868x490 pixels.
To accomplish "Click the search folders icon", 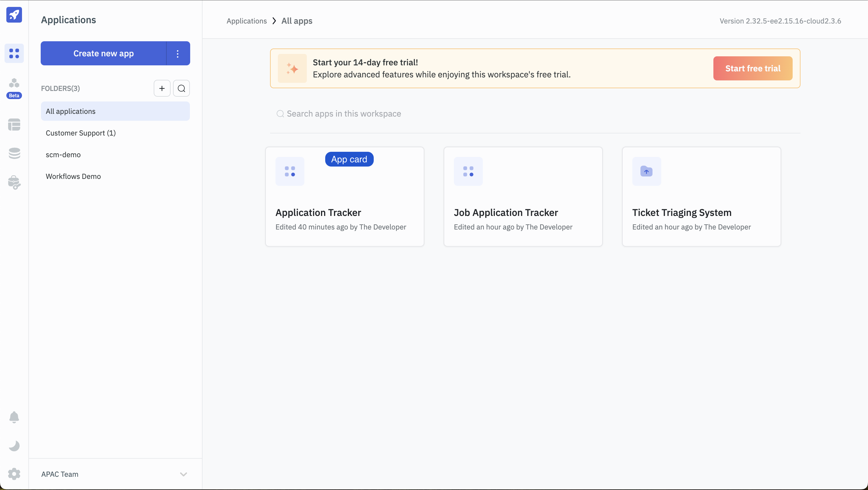I will pos(181,88).
